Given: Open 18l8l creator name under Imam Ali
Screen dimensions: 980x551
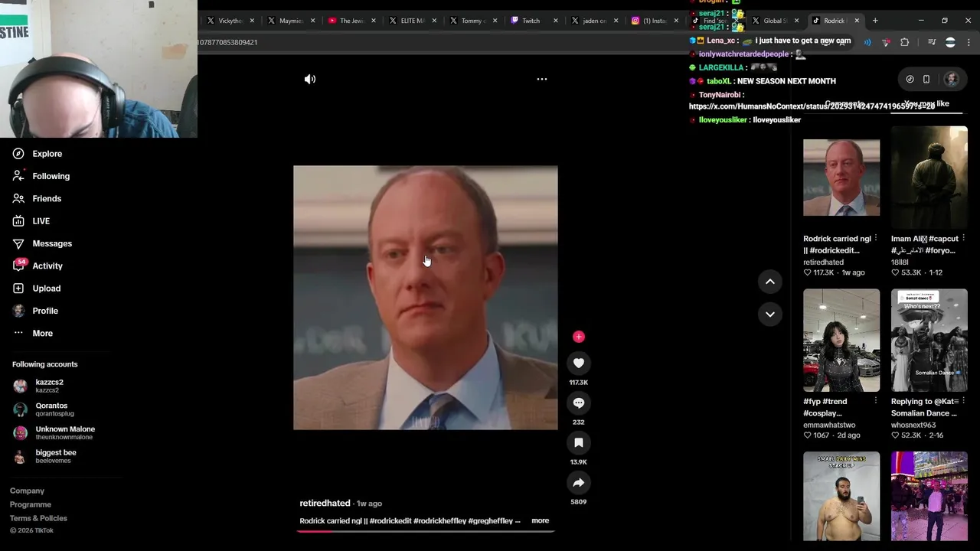Looking at the screenshot, I should 900,262.
